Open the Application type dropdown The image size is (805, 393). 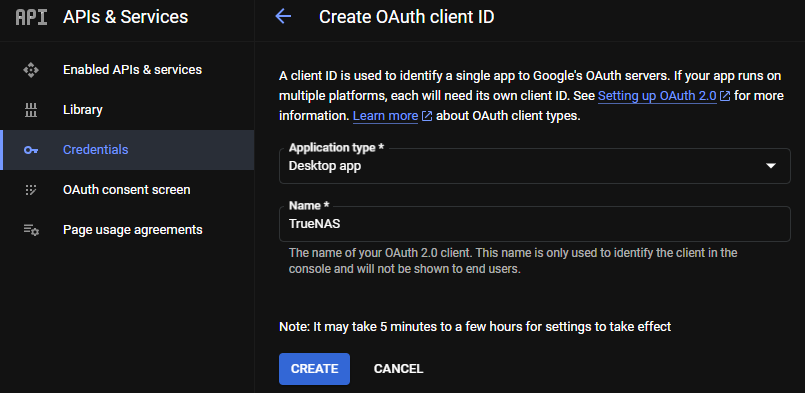coord(534,166)
